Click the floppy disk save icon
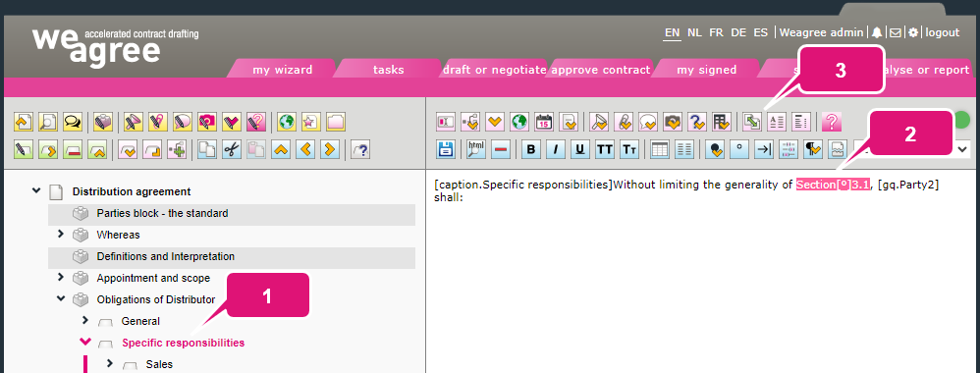980x373 pixels. [x=446, y=148]
